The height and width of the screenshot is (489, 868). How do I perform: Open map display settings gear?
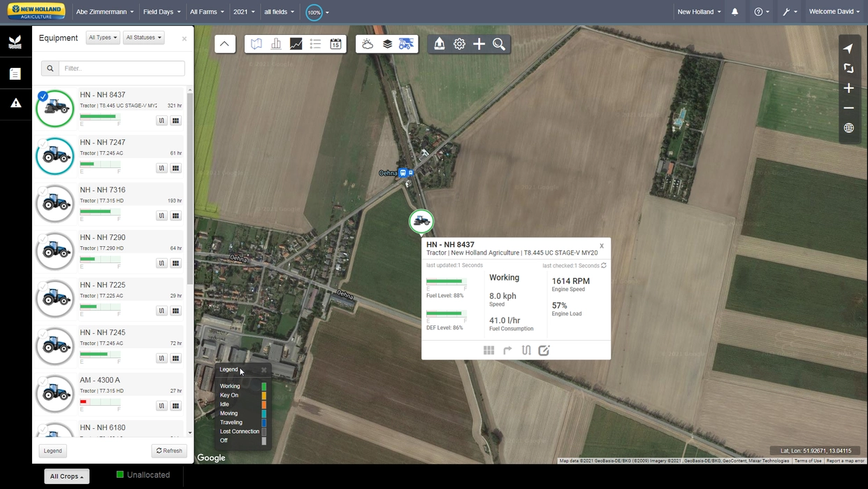click(459, 43)
